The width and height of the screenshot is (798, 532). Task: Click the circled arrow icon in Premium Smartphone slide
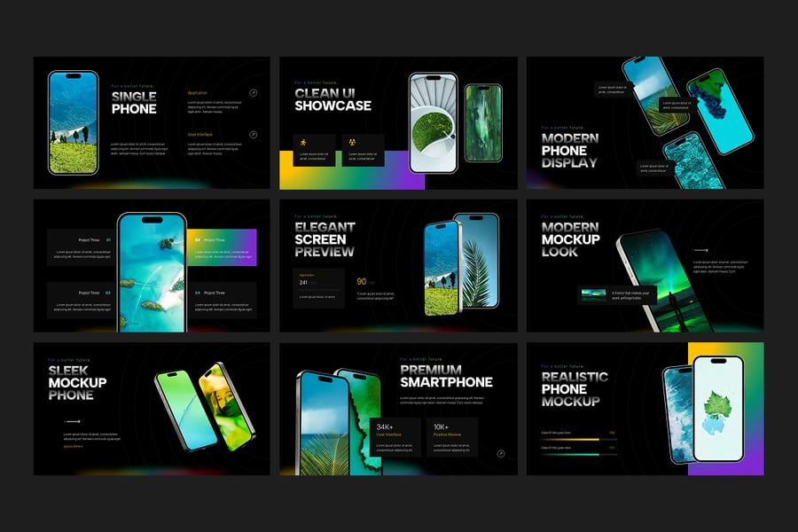[501, 453]
